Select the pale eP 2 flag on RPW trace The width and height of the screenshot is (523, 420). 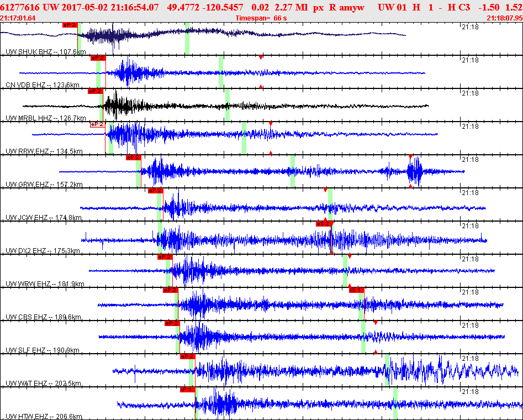click(98, 124)
